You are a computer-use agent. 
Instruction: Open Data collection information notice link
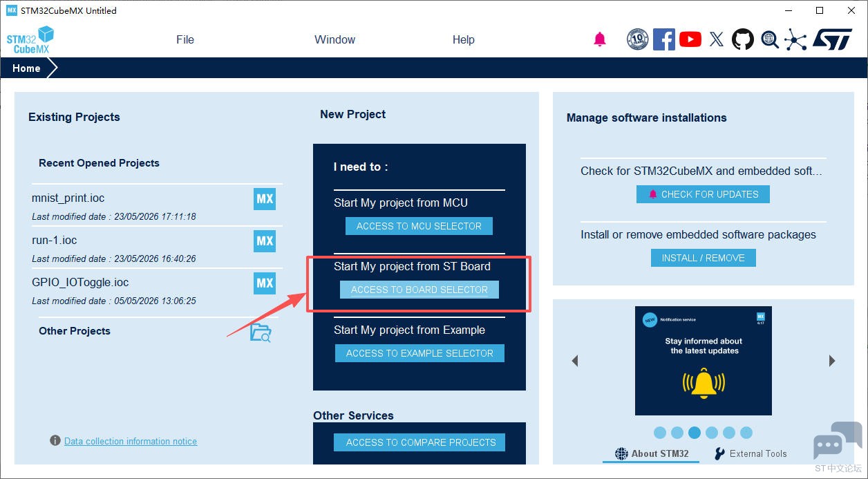click(x=131, y=441)
